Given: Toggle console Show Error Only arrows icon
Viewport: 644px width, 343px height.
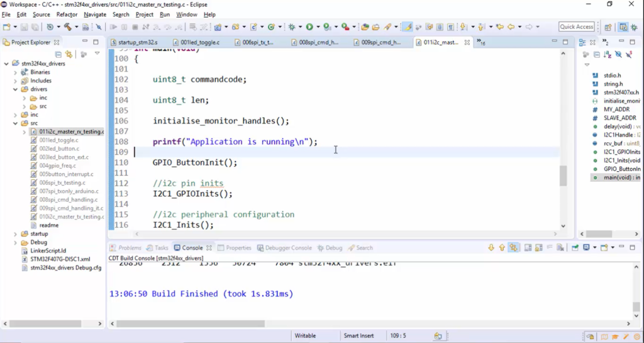Looking at the screenshot, I should click(x=513, y=247).
